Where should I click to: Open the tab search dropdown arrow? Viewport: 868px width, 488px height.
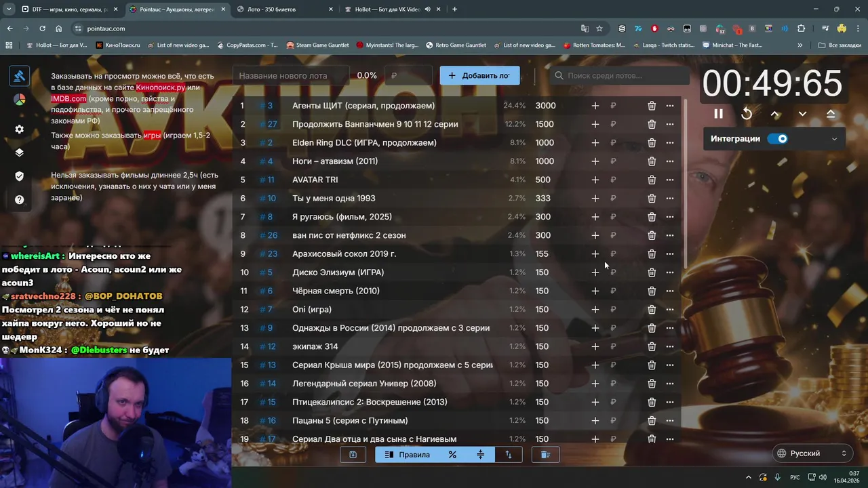pos(9,9)
